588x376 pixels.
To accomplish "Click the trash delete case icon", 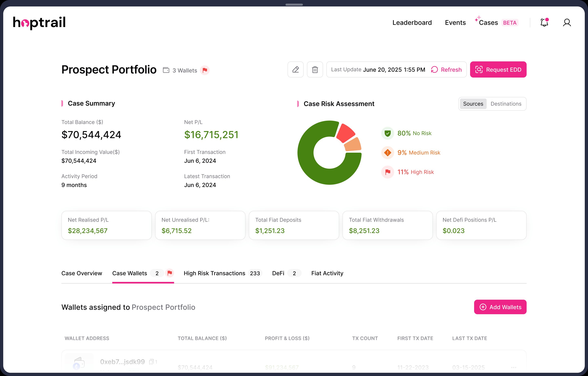I will point(315,70).
